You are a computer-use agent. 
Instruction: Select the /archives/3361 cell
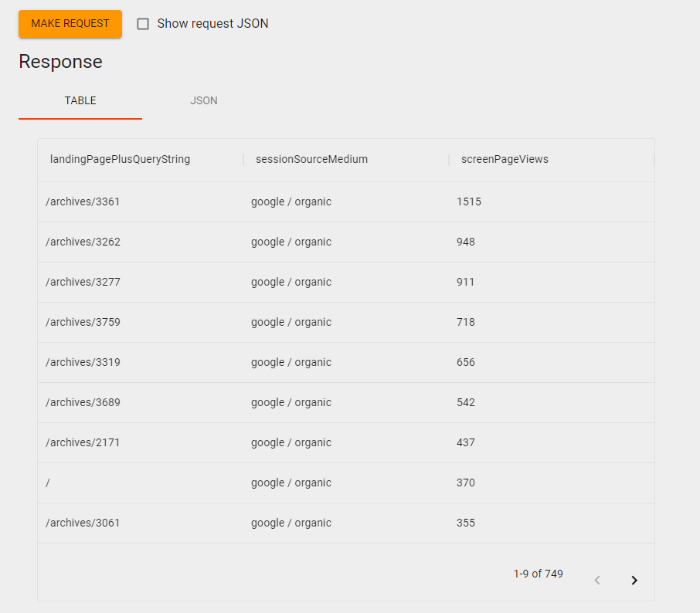[83, 202]
